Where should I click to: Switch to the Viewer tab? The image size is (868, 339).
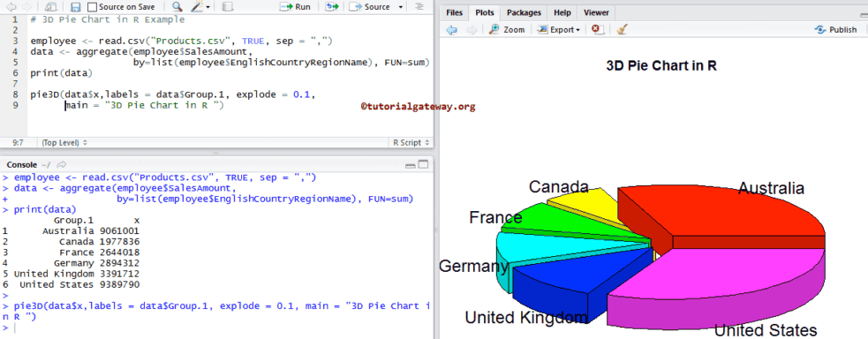click(x=596, y=12)
